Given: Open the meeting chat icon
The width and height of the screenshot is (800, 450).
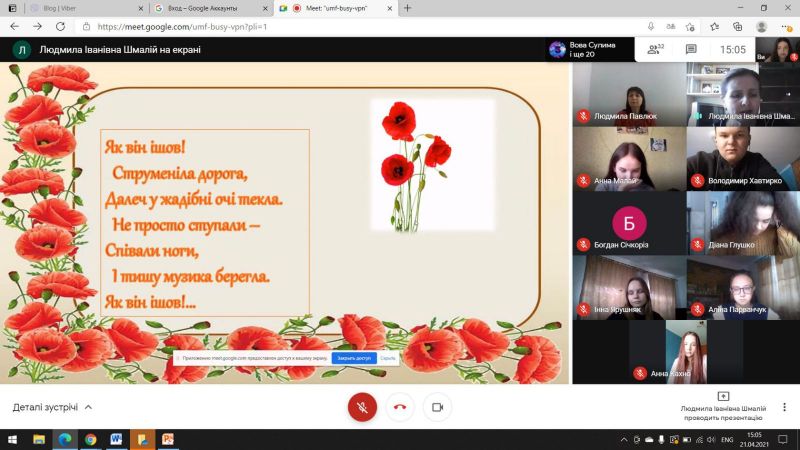Looking at the screenshot, I should [691, 49].
